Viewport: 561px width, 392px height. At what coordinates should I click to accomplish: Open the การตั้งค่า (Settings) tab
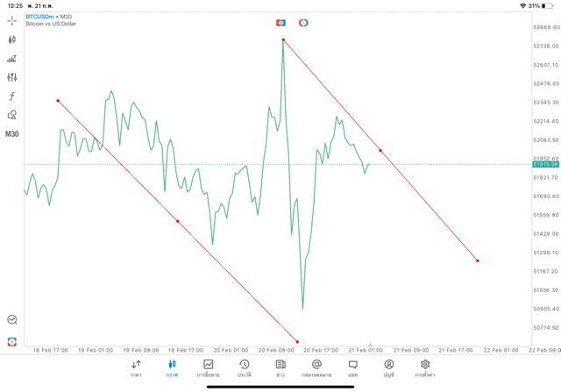(x=425, y=367)
